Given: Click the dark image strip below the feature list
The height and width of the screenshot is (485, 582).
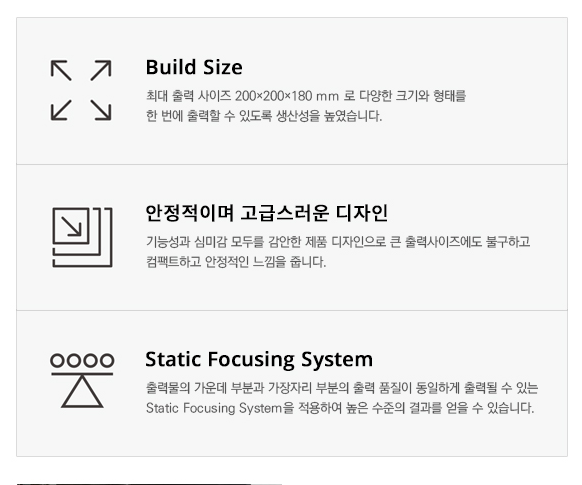Looking at the screenshot, I should [149, 484].
